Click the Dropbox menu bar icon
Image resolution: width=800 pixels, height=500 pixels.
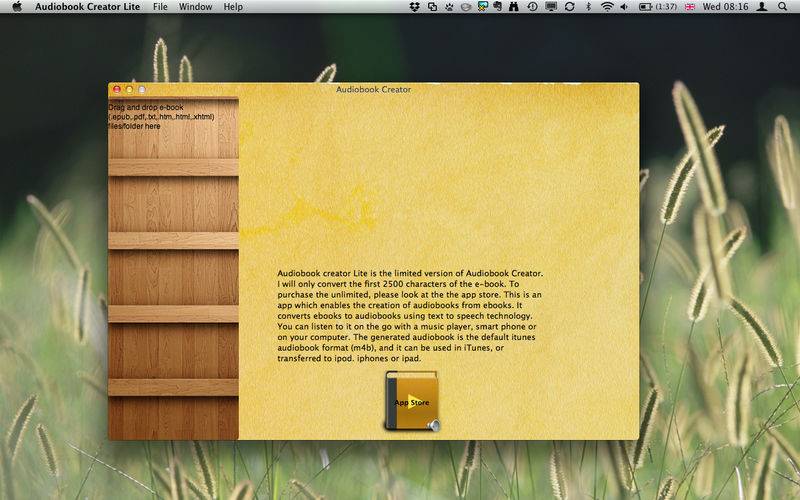click(x=415, y=7)
